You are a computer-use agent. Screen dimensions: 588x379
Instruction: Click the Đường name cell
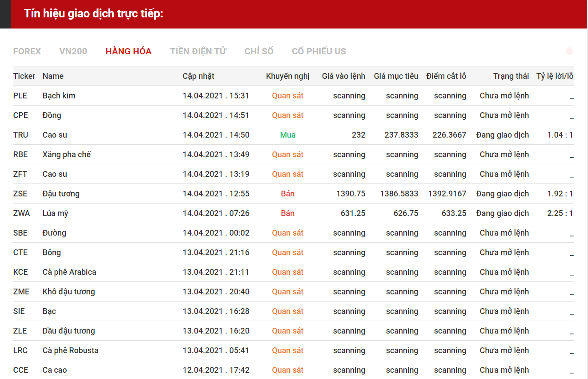(x=54, y=233)
